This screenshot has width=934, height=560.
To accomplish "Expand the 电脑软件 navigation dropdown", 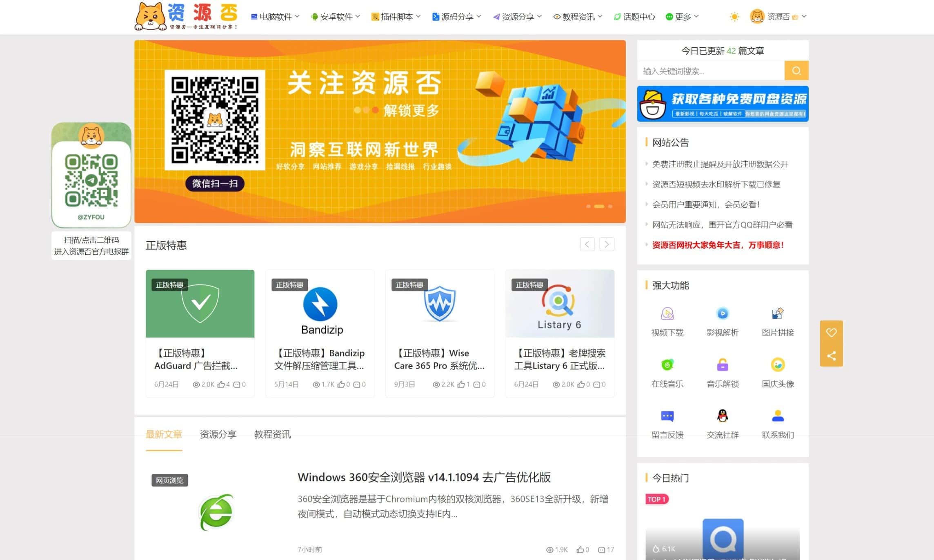I will point(275,17).
